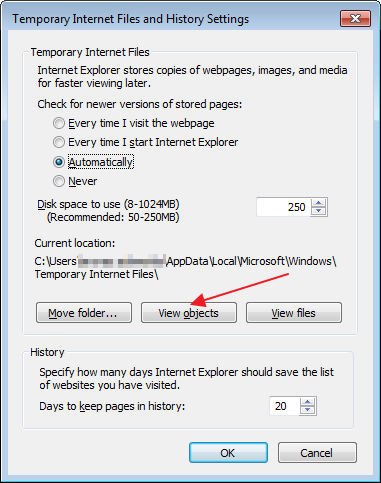Click the "Temporary Internet Files\" path text

[x=97, y=274]
